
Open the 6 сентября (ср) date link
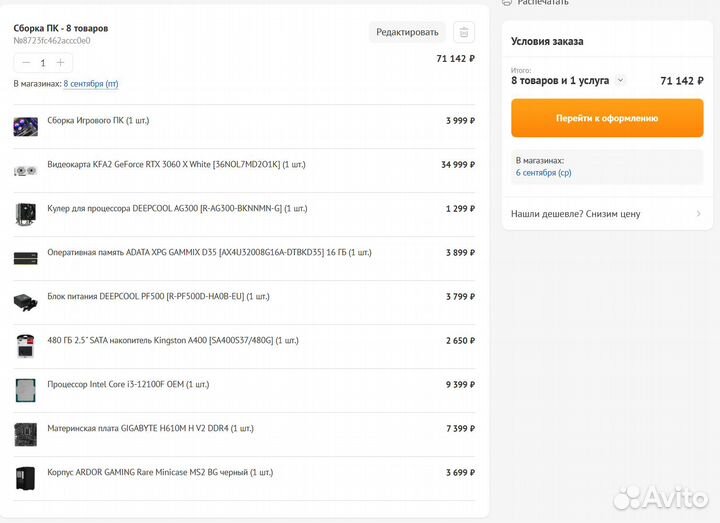click(x=543, y=173)
